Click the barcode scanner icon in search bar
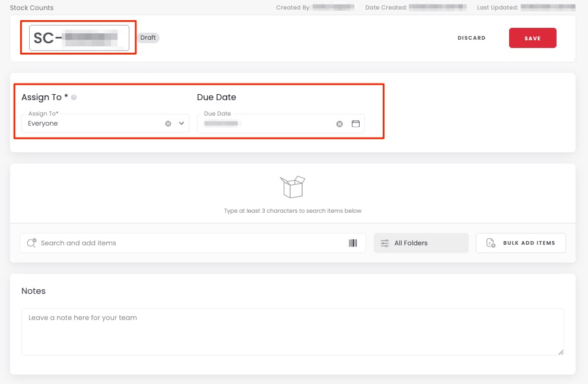 tap(353, 243)
